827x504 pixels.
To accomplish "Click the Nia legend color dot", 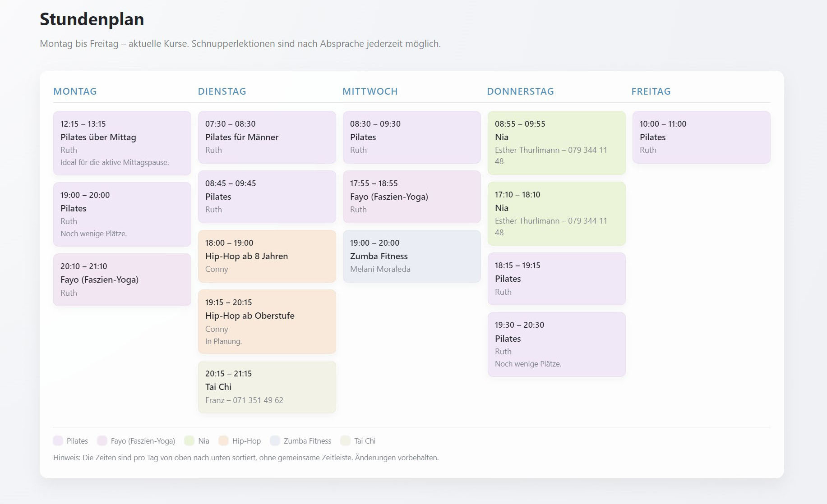I will (x=189, y=441).
